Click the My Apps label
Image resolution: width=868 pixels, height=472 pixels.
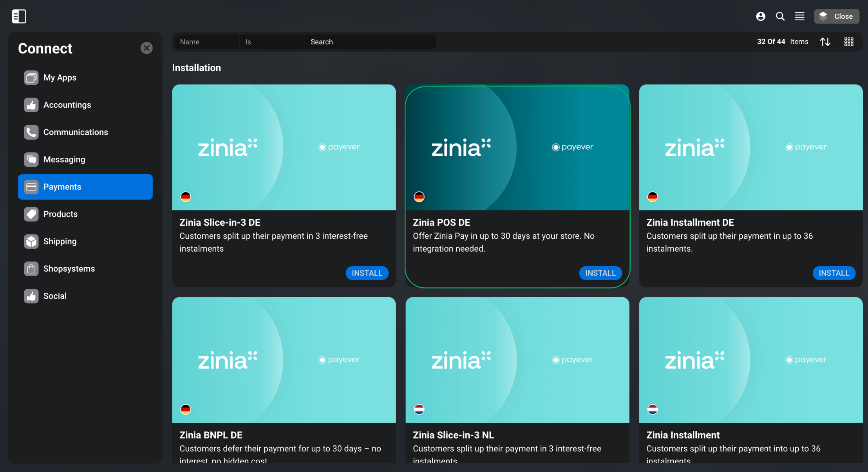(60, 77)
